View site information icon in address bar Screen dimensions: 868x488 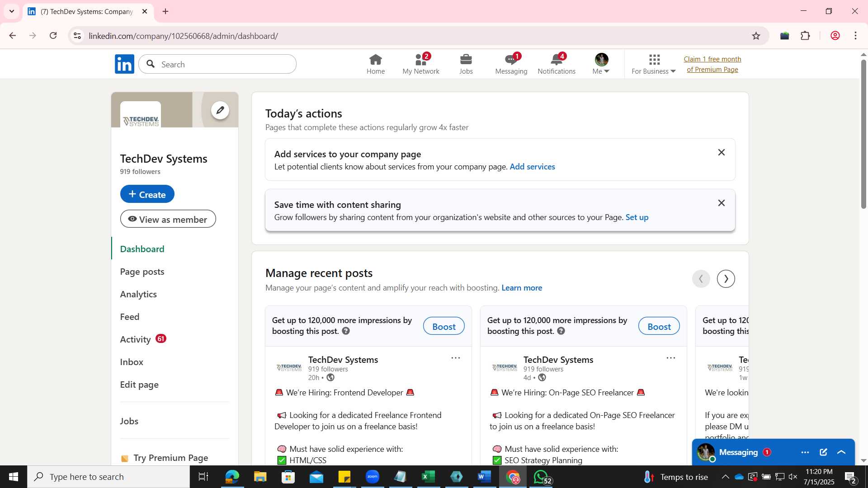[x=77, y=36]
